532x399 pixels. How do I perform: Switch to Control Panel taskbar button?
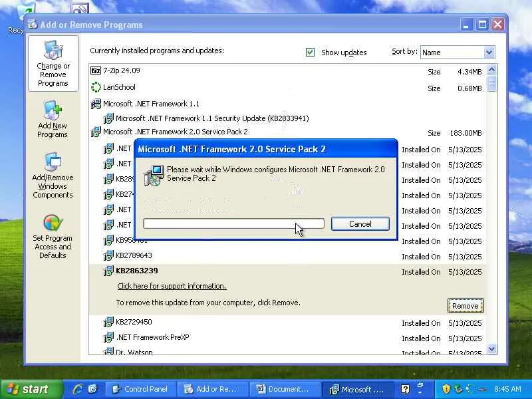pyautogui.click(x=141, y=389)
